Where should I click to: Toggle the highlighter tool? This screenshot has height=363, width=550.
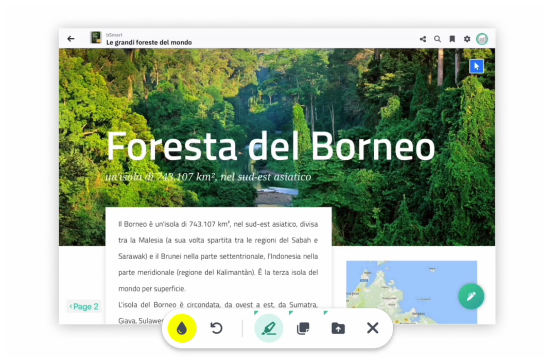tap(269, 328)
